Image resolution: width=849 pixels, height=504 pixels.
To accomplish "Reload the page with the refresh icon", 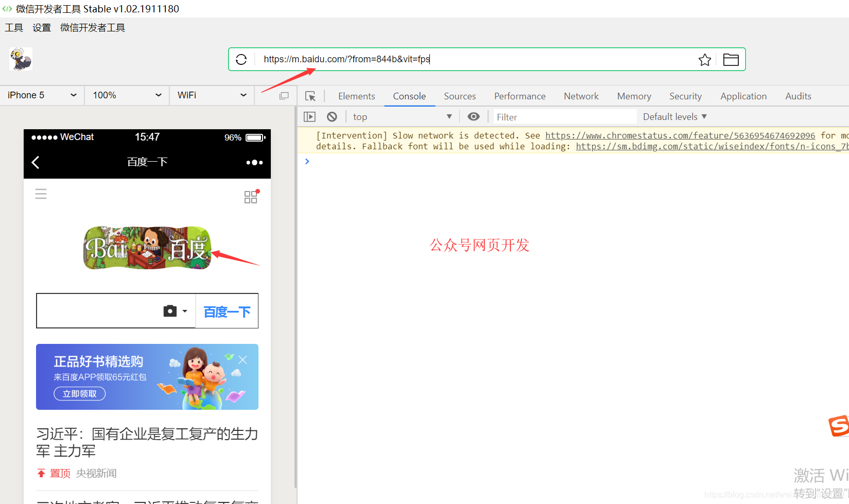I will tap(241, 59).
